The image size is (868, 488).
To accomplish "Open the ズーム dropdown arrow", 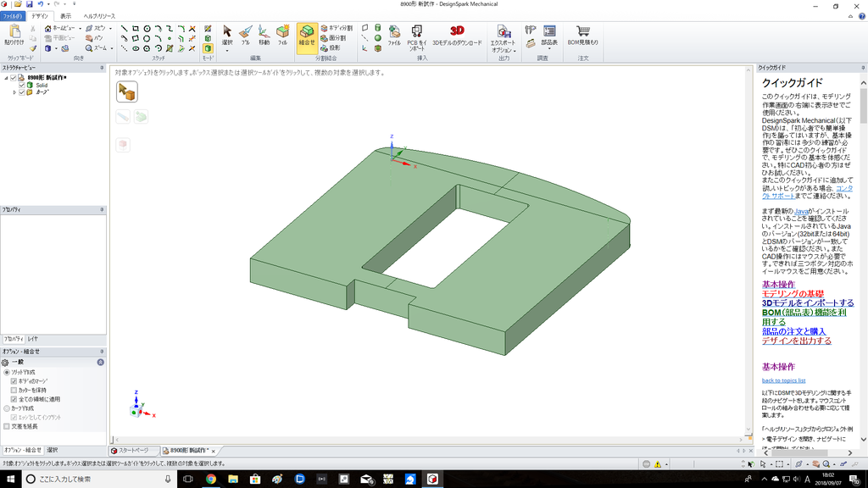I will [111, 48].
